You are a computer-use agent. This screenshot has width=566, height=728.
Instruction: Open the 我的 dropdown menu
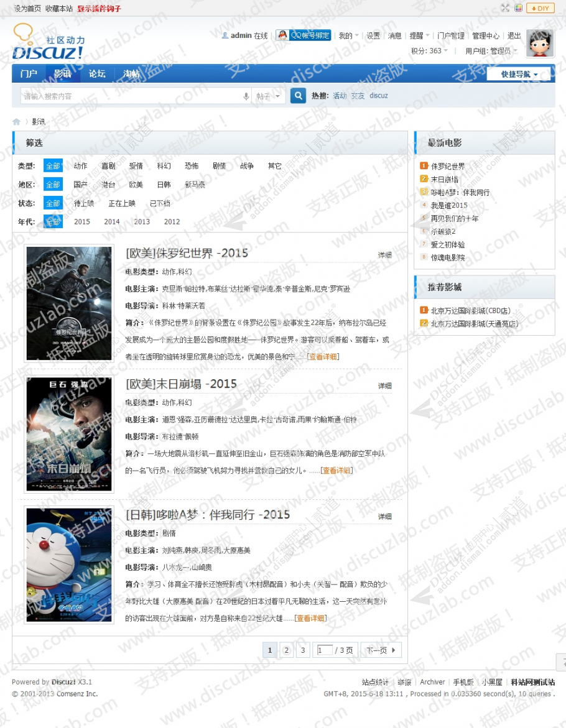[x=348, y=36]
